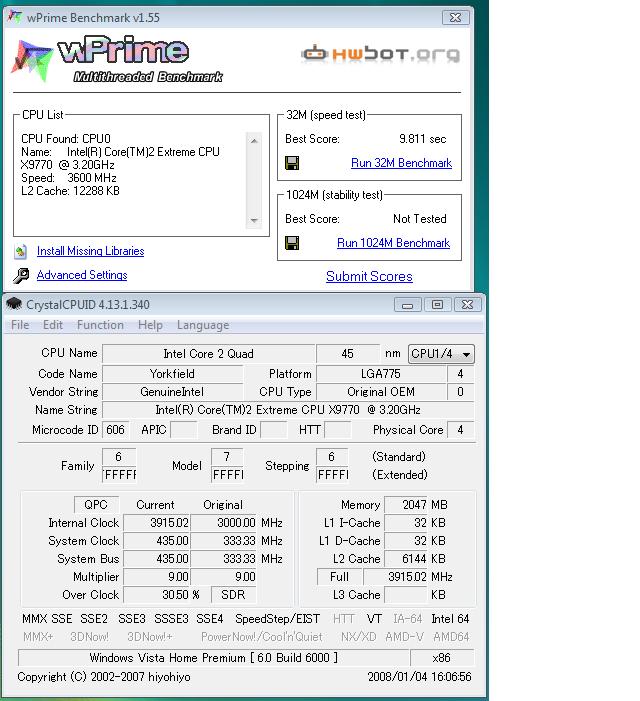This screenshot has width=640, height=701.
Task: Click the CPU Name field Intel Core 2 Quad
Action: pos(208,354)
